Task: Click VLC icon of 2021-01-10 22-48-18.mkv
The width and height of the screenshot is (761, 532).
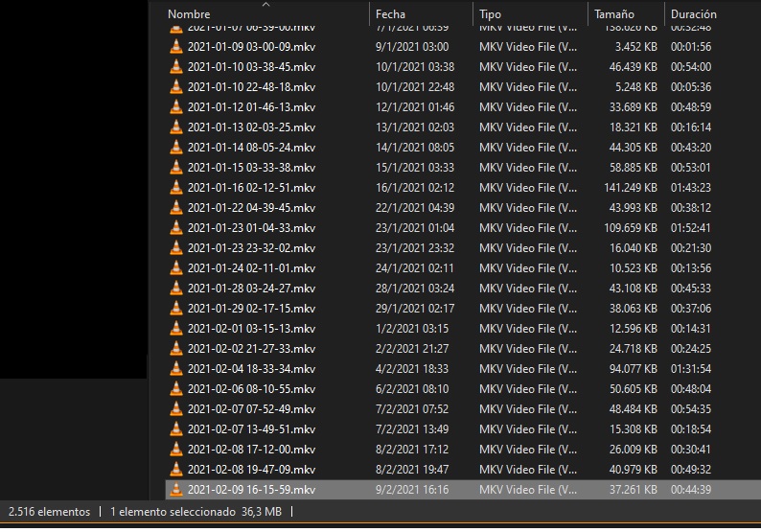Action: click(176, 87)
